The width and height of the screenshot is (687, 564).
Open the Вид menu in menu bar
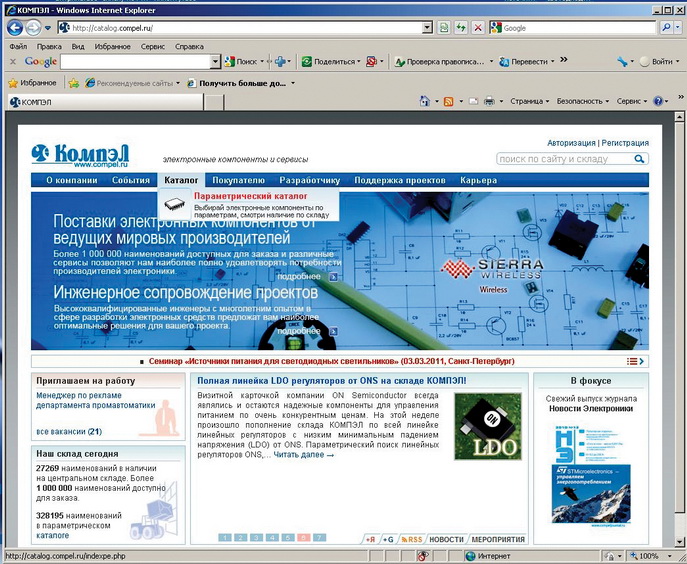tap(78, 46)
